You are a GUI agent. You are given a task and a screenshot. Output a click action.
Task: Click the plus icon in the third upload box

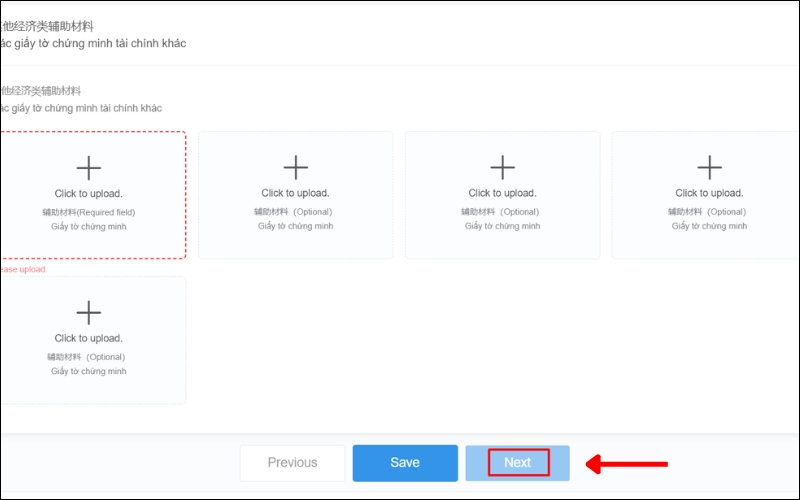pyautogui.click(x=502, y=167)
